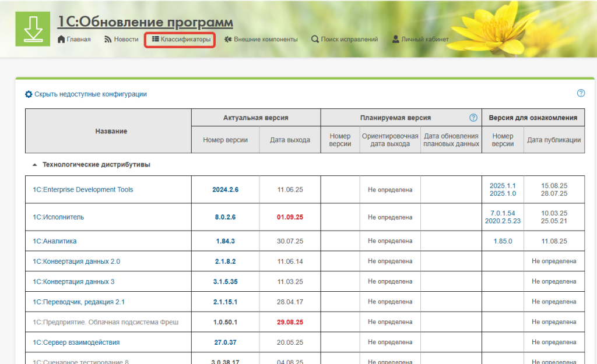The width and height of the screenshot is (597, 364).
Task: Click the 1С:Конвертация данных 3 link
Action: [73, 282]
